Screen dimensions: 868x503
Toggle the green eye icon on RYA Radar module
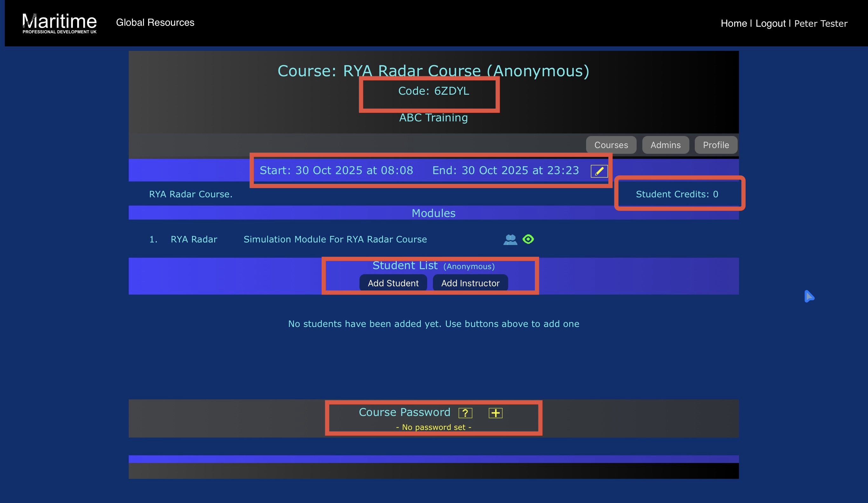point(528,239)
